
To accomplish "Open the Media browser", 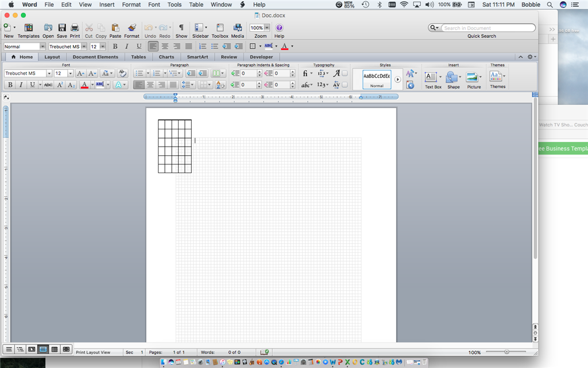I will (238, 28).
